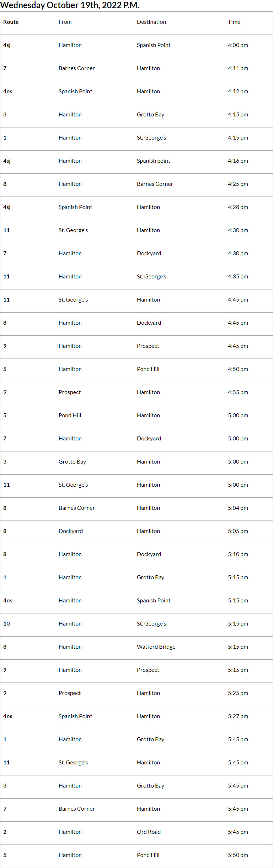Click the Watford Bridge destination cell
Screen dimensions: 273x868
[156, 647]
